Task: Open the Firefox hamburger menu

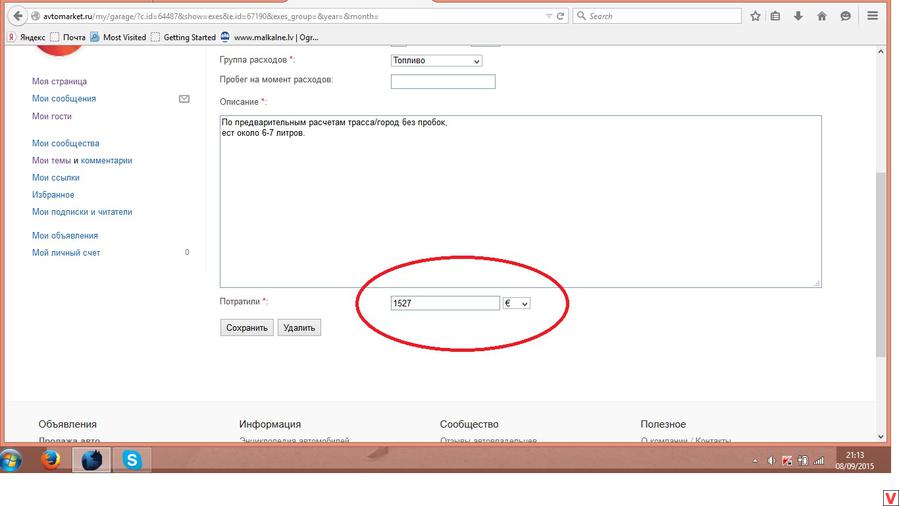Action: 873,16
